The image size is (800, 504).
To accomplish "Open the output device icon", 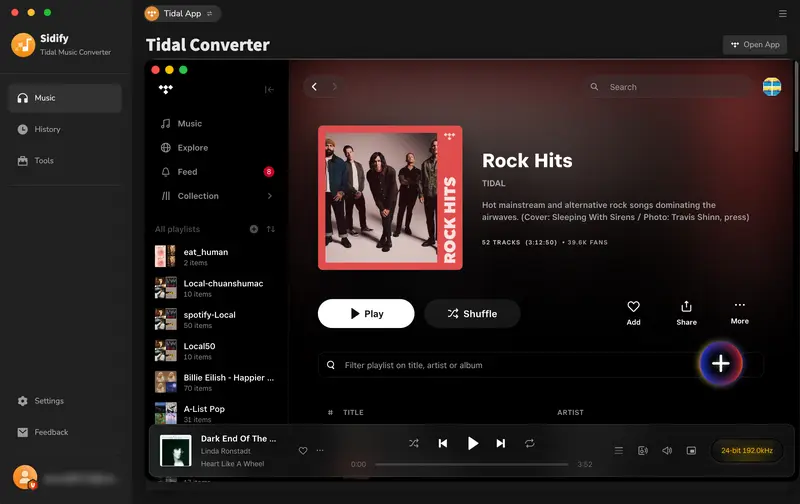I will coord(643,451).
